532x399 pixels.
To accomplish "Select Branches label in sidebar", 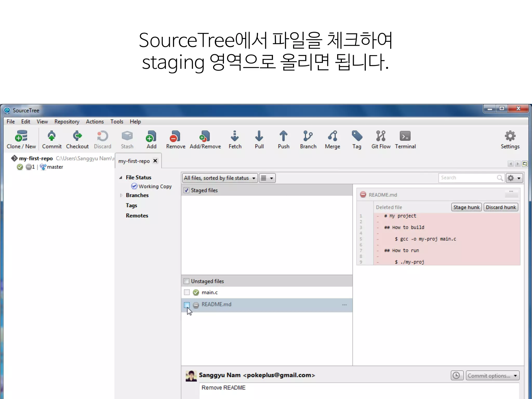I will point(137,195).
